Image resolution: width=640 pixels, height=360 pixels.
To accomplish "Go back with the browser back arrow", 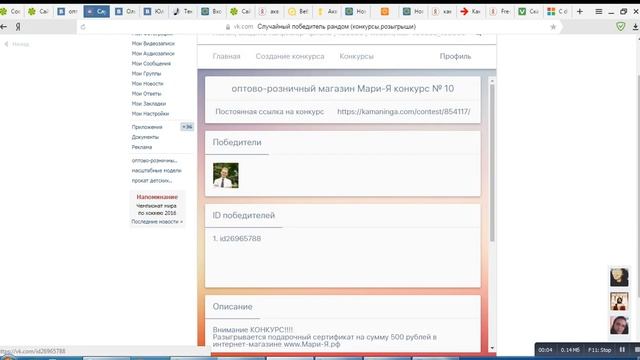I will [4, 27].
